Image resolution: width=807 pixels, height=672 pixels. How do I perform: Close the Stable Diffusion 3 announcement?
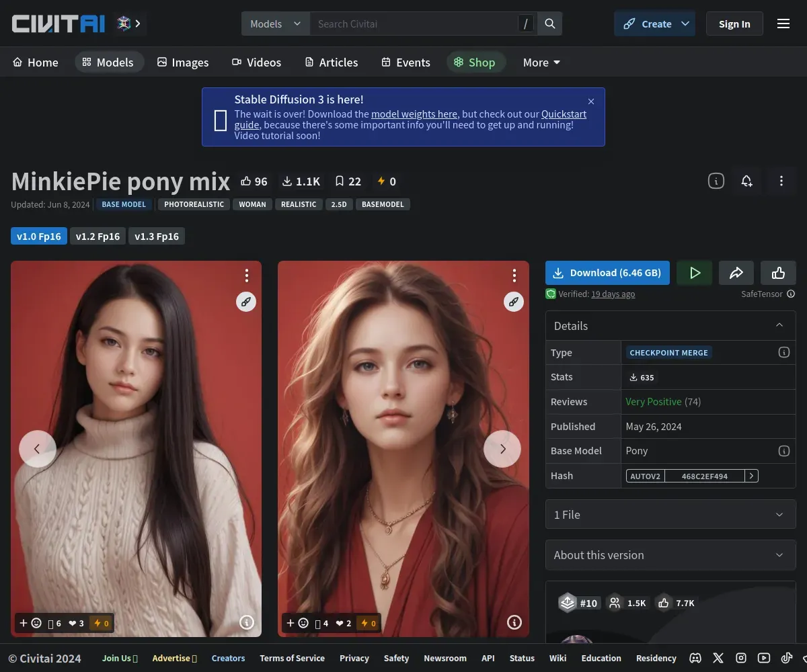591,101
